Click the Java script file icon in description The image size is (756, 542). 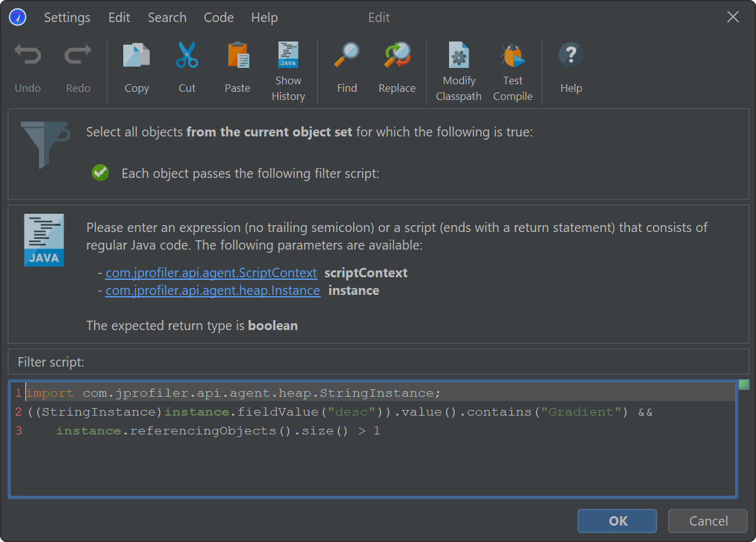point(44,240)
